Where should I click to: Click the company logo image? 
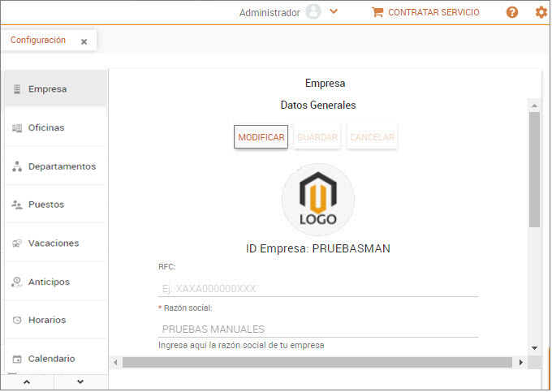(317, 200)
